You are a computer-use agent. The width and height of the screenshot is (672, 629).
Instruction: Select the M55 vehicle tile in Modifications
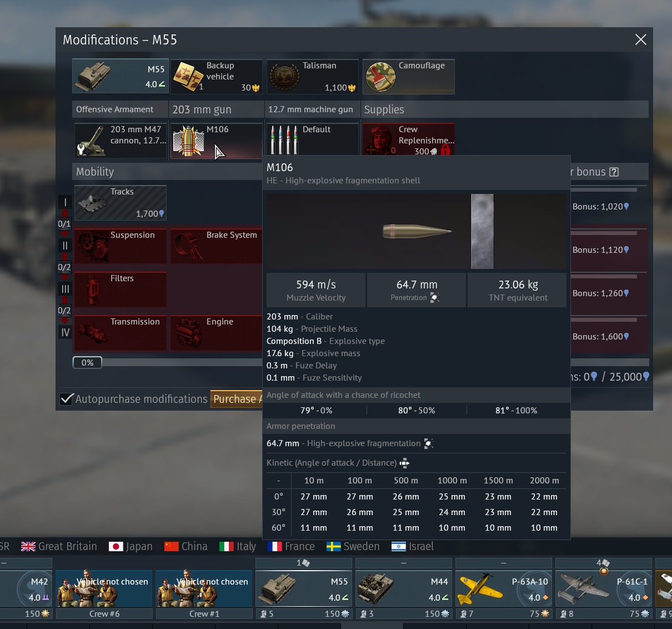tap(121, 76)
